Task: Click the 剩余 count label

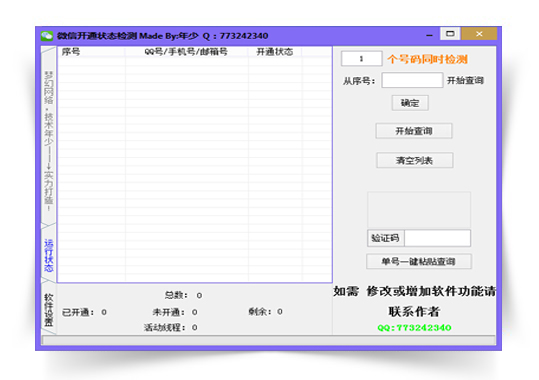Action: coord(265,312)
